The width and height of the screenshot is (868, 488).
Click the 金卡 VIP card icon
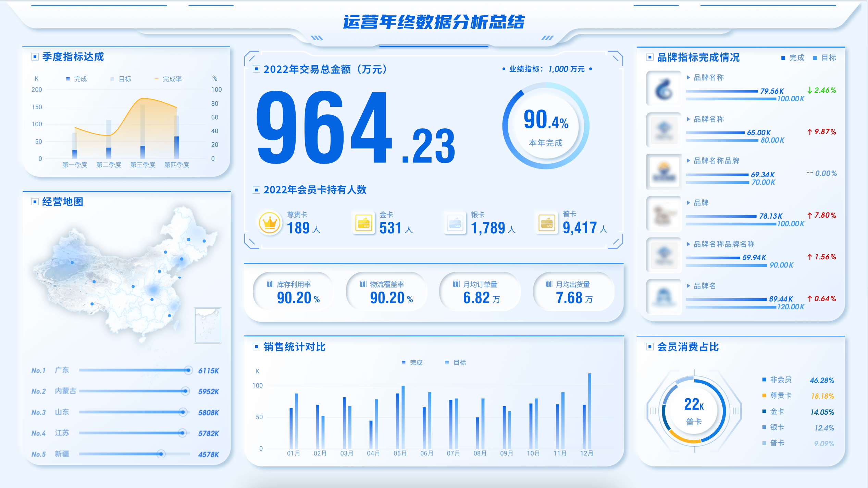(363, 223)
